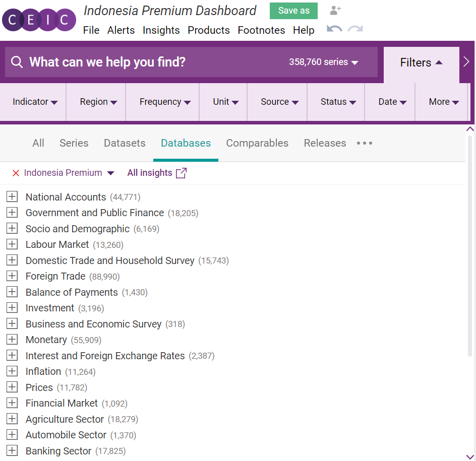
Task: Open the Indonesia Premium database dropdown
Action: click(69, 173)
